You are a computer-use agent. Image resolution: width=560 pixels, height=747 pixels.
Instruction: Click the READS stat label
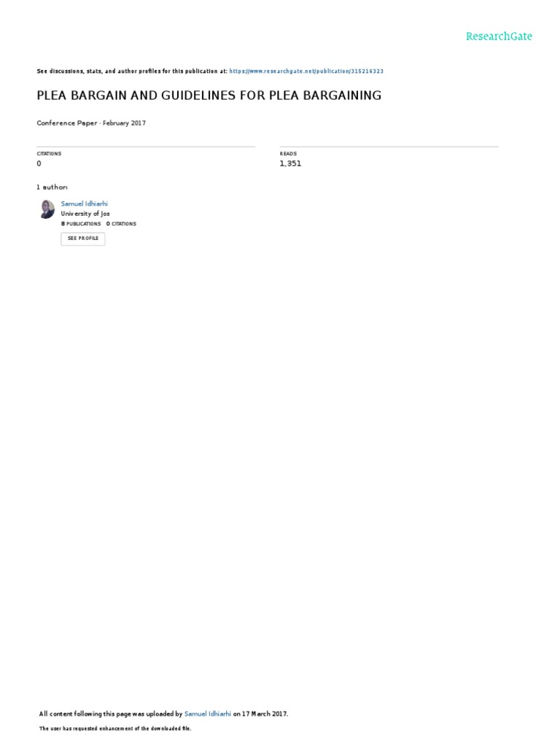point(288,153)
